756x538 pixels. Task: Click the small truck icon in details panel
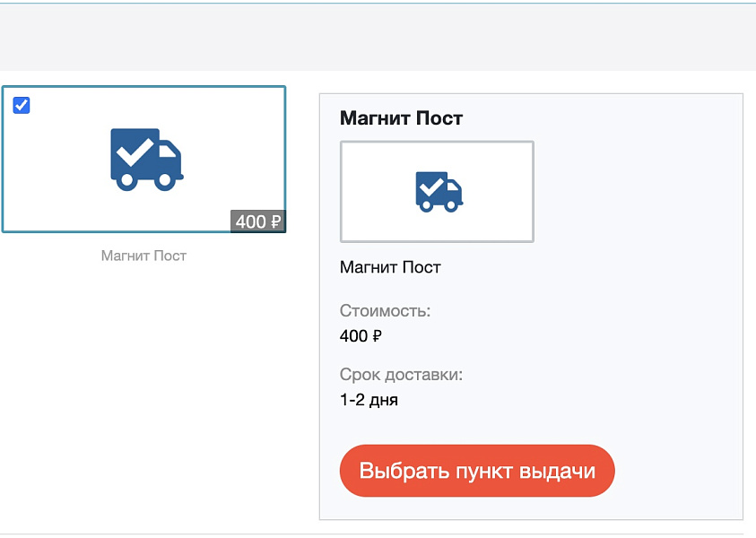point(439,191)
